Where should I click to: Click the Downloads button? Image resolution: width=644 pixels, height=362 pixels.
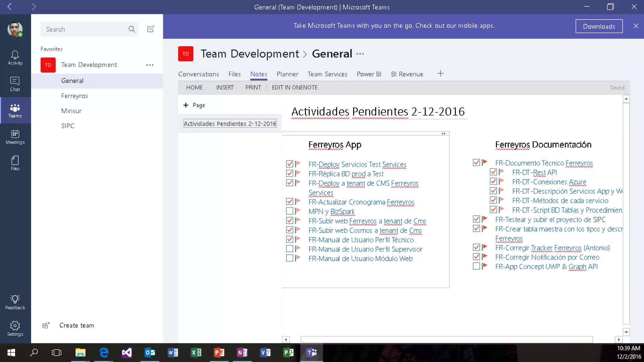599,26
